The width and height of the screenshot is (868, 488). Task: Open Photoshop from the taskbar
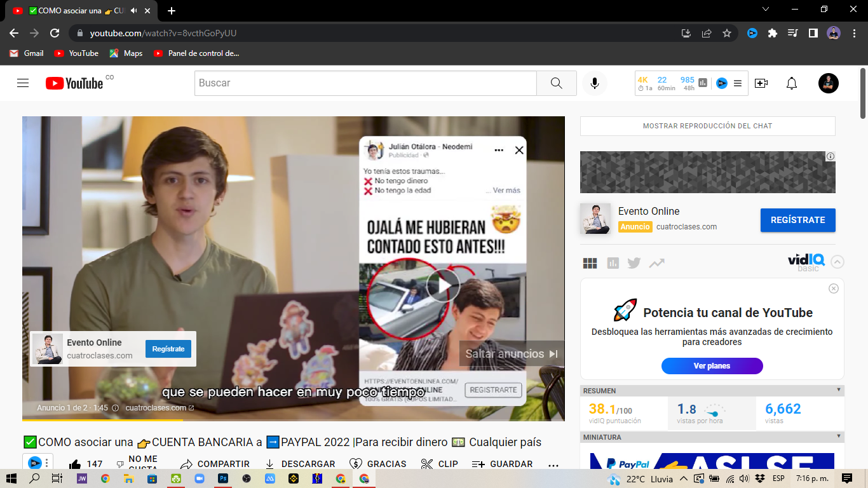pyautogui.click(x=223, y=478)
